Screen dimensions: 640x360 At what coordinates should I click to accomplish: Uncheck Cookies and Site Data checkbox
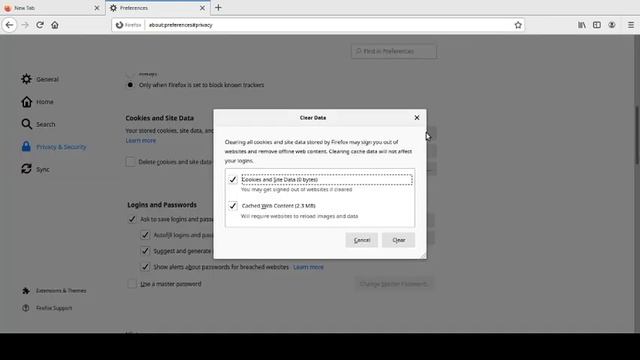233,180
